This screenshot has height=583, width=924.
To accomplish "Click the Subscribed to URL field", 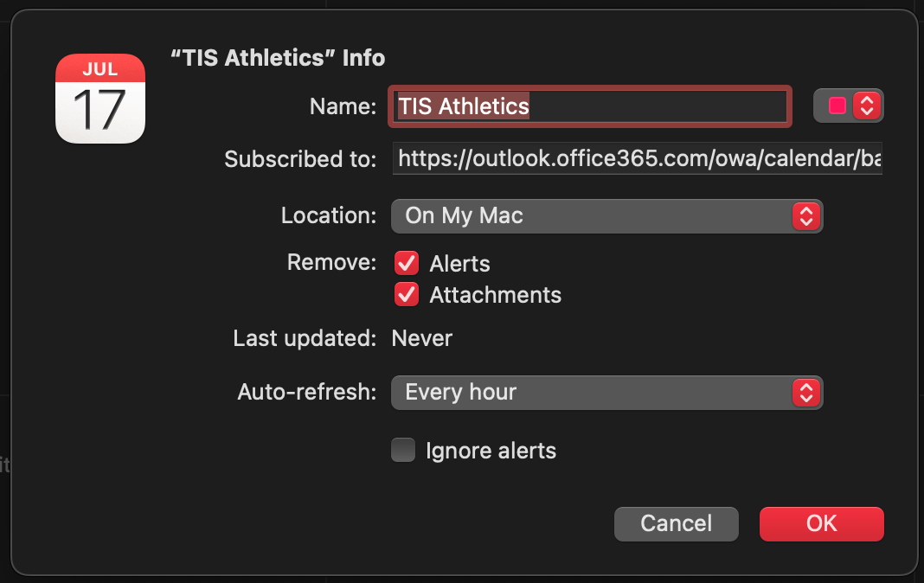I will coord(637,159).
